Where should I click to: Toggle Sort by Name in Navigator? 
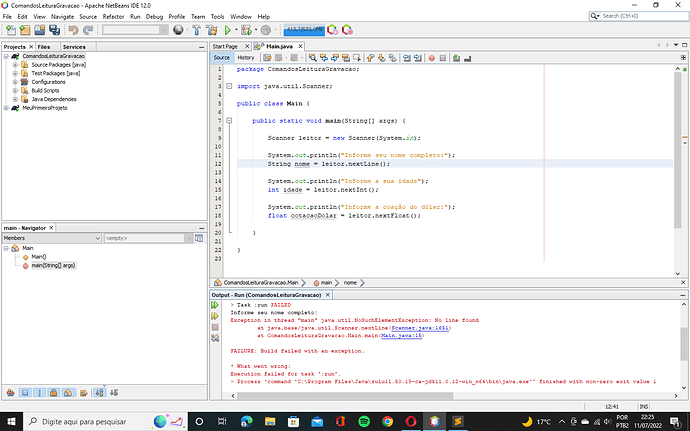click(x=100, y=393)
